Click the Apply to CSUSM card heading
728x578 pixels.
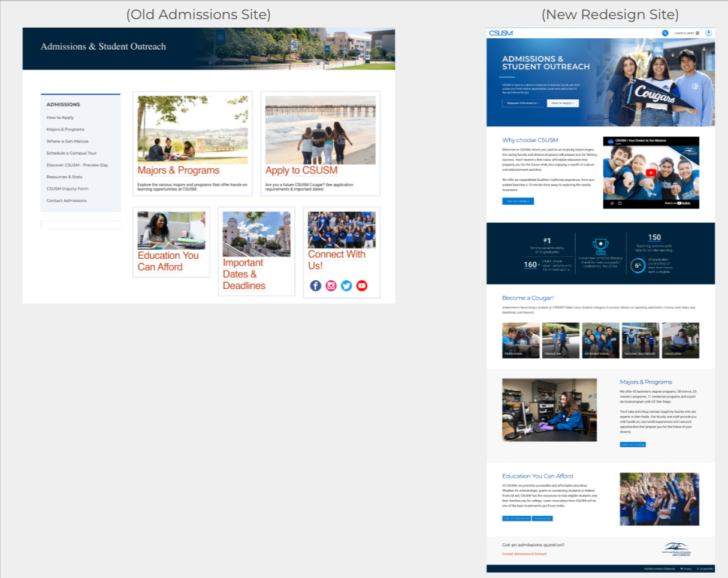click(x=301, y=171)
